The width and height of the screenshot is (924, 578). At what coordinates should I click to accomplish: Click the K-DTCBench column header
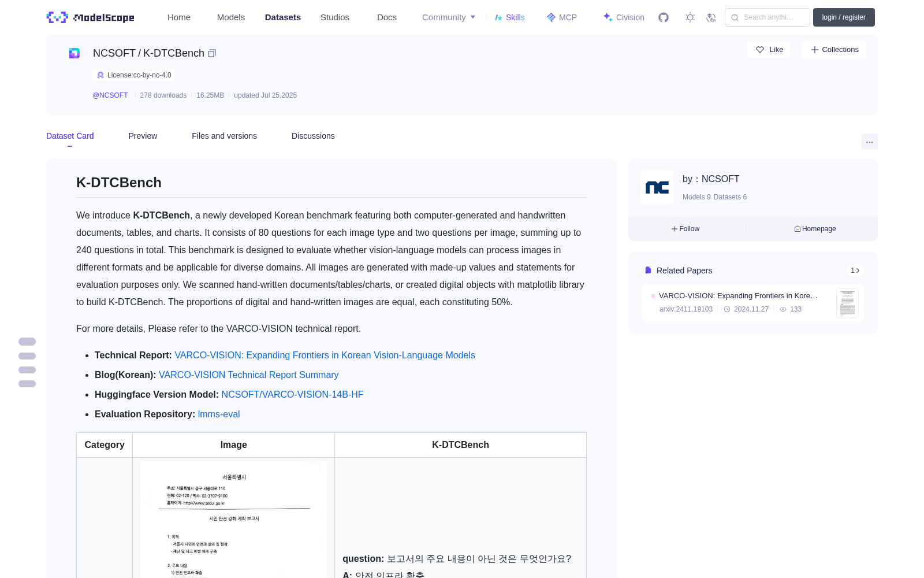460,445
